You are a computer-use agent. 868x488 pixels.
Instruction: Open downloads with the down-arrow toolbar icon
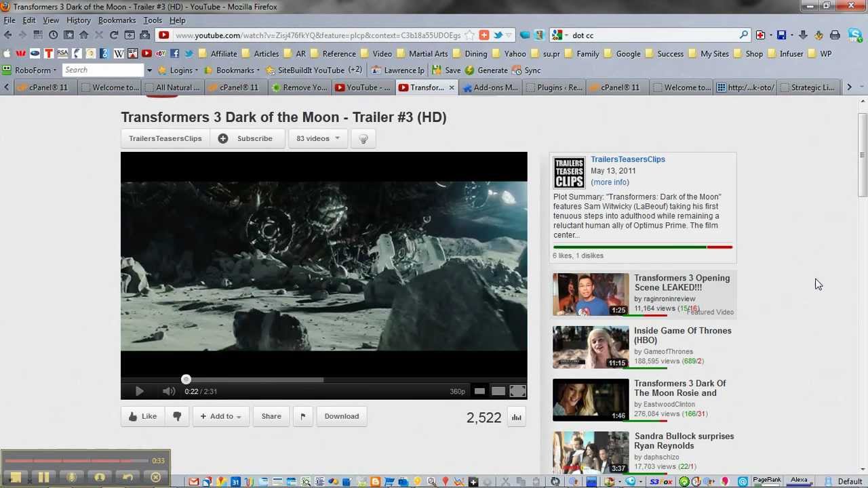[x=803, y=35]
